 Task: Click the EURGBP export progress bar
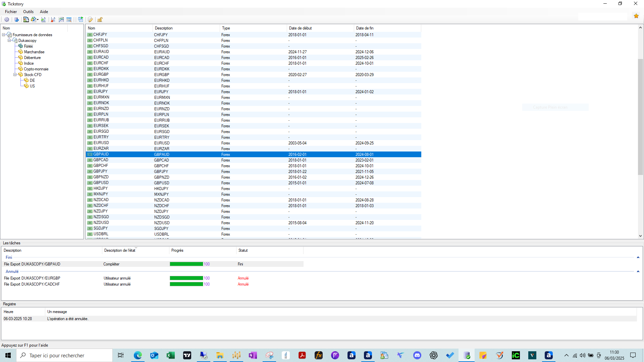[x=186, y=278]
